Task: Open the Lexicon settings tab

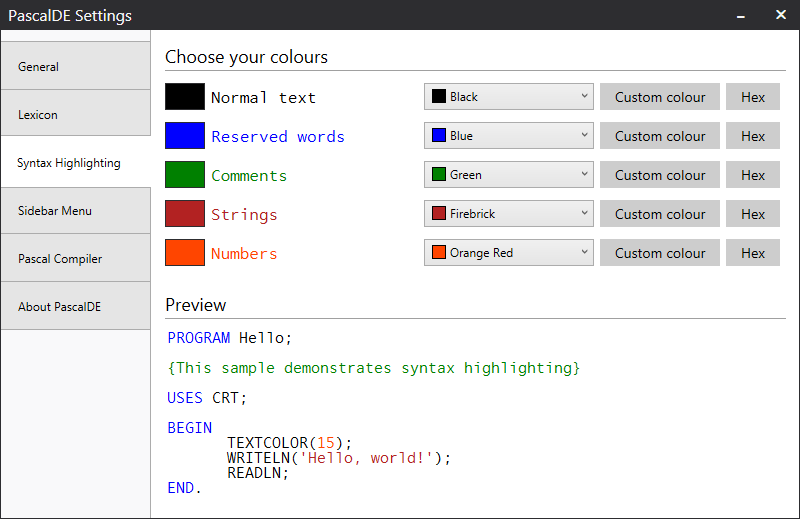Action: [x=76, y=115]
